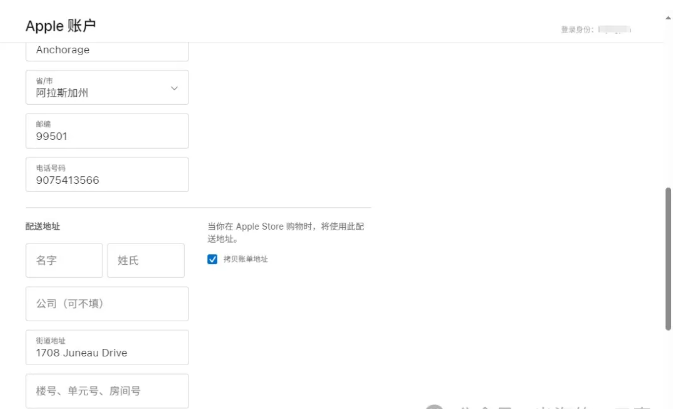Click the city field containing Anchorage
The width and height of the screenshot is (690, 409).
tap(107, 50)
